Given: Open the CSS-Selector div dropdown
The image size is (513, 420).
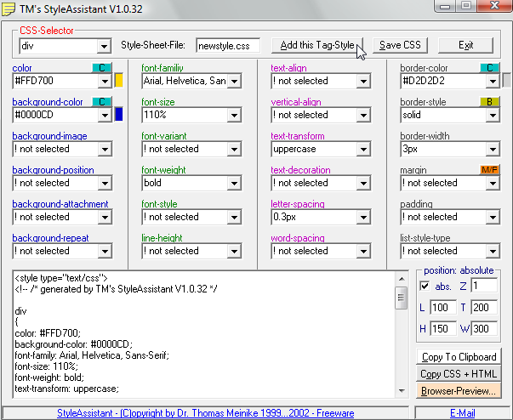Looking at the screenshot, I should [104, 46].
